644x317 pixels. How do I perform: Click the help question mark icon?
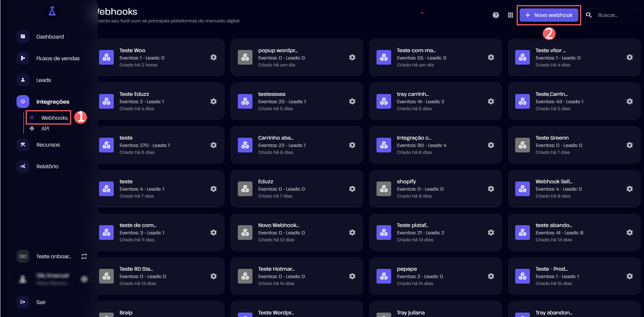(x=496, y=15)
